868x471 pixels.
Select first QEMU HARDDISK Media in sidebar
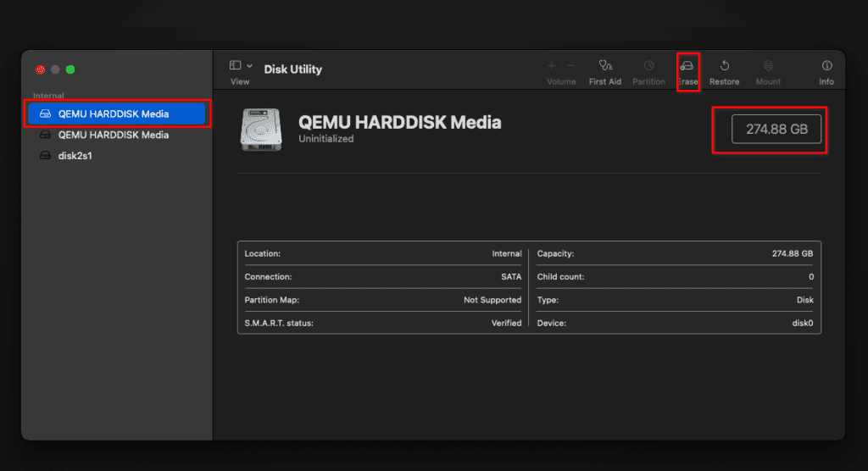117,114
